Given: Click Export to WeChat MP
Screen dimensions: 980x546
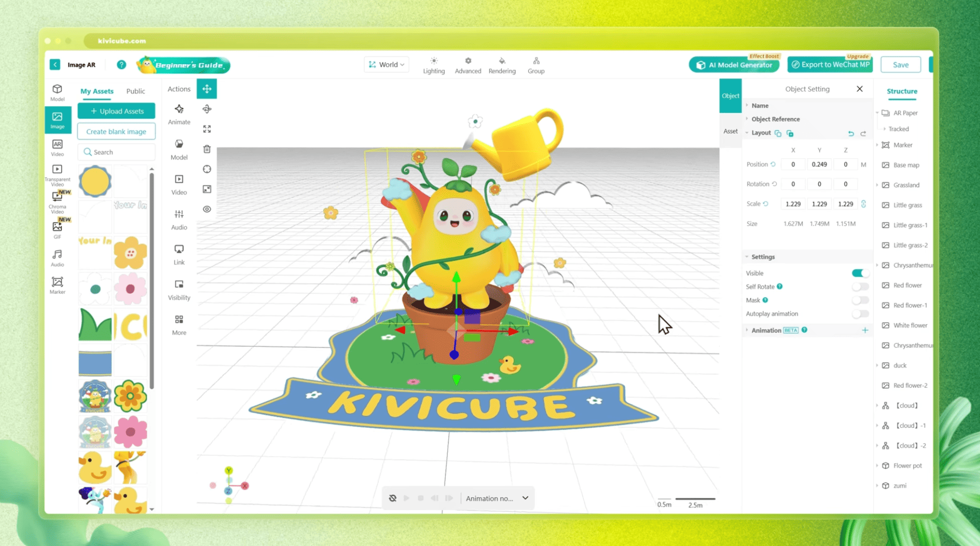Looking at the screenshot, I should (x=830, y=65).
